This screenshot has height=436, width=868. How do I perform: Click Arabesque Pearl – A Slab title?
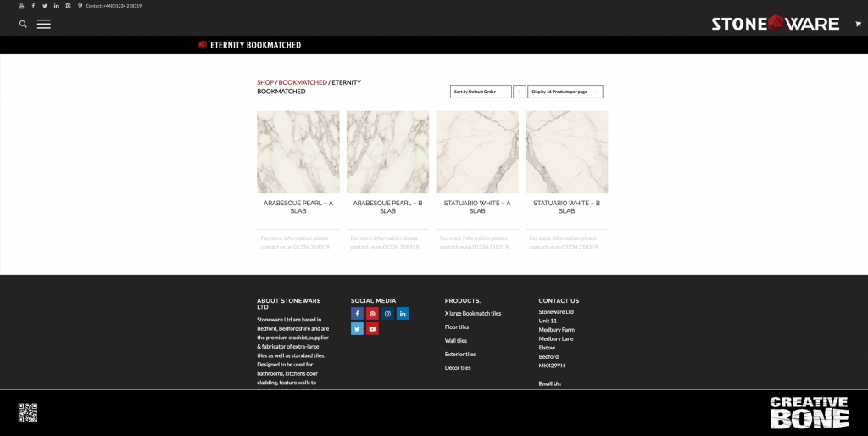(x=298, y=207)
